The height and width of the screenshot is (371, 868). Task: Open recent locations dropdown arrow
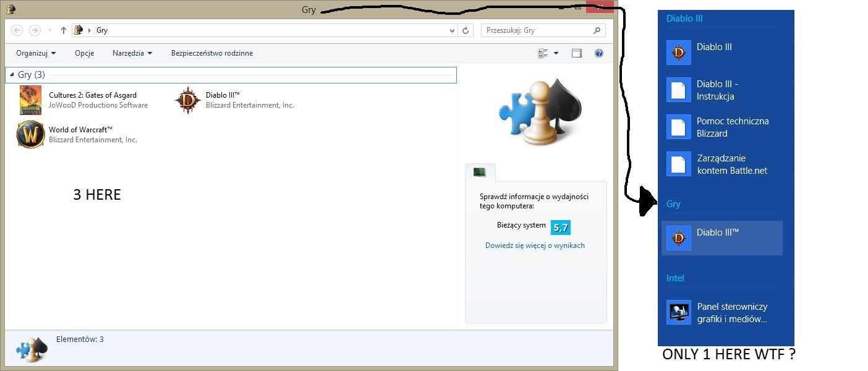pos(50,30)
